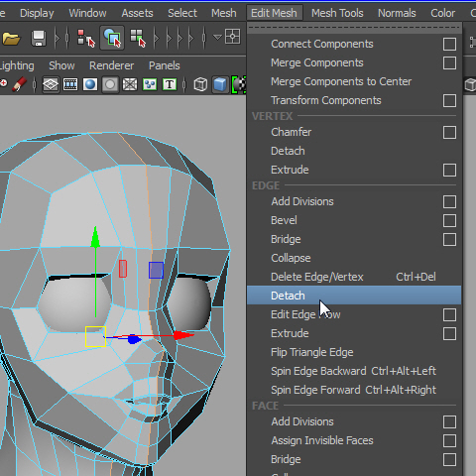Click the blue plane handle on the manipulator
Viewport: 476px width, 476px height.
pos(156,270)
